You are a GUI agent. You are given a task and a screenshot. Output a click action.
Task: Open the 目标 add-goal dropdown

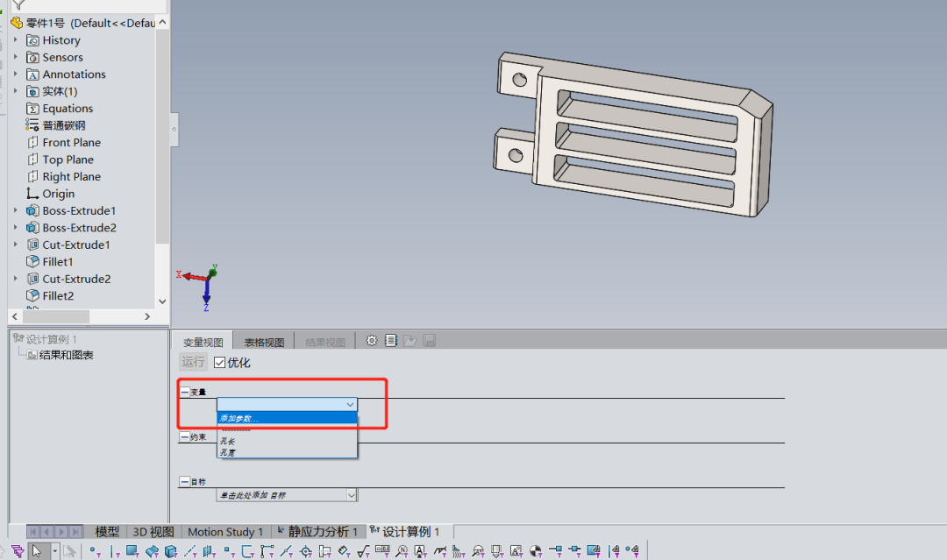352,495
